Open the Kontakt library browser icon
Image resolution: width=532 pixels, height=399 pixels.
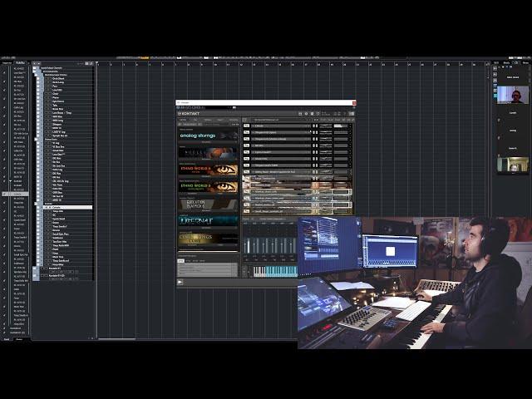pos(300,114)
